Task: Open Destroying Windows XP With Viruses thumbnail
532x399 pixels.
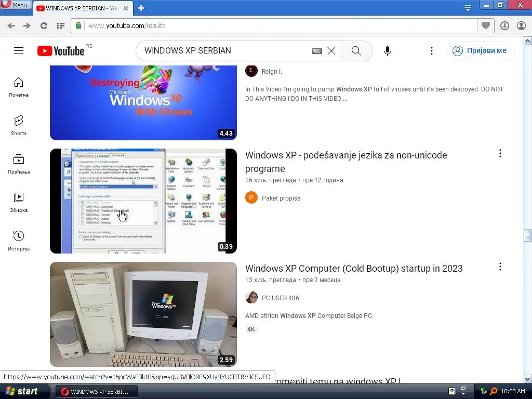Action: tap(143, 102)
